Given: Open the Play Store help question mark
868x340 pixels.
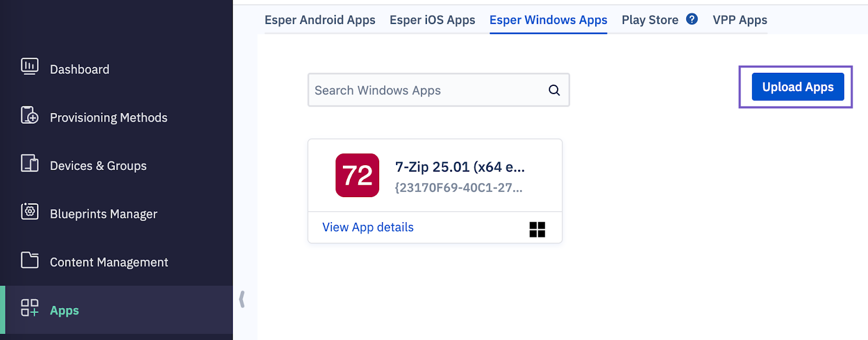Looking at the screenshot, I should pyautogui.click(x=691, y=20).
